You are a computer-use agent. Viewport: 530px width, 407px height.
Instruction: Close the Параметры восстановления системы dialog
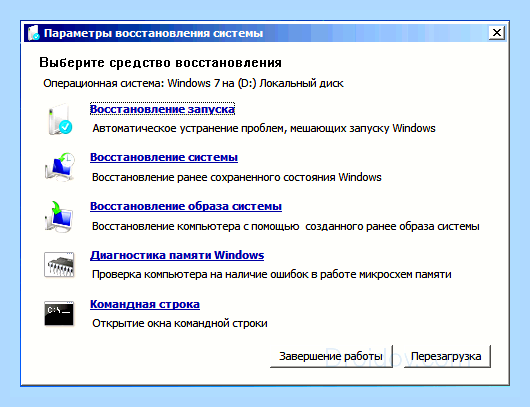pos(497,33)
